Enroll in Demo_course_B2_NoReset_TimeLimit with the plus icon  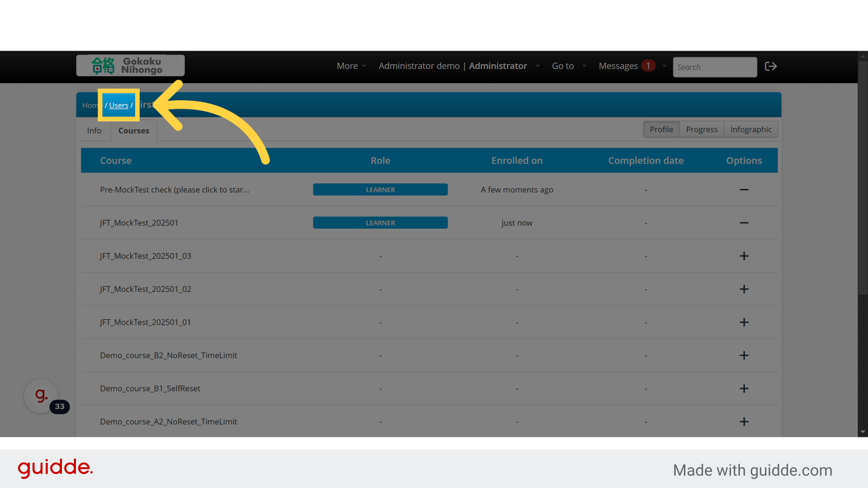(744, 356)
